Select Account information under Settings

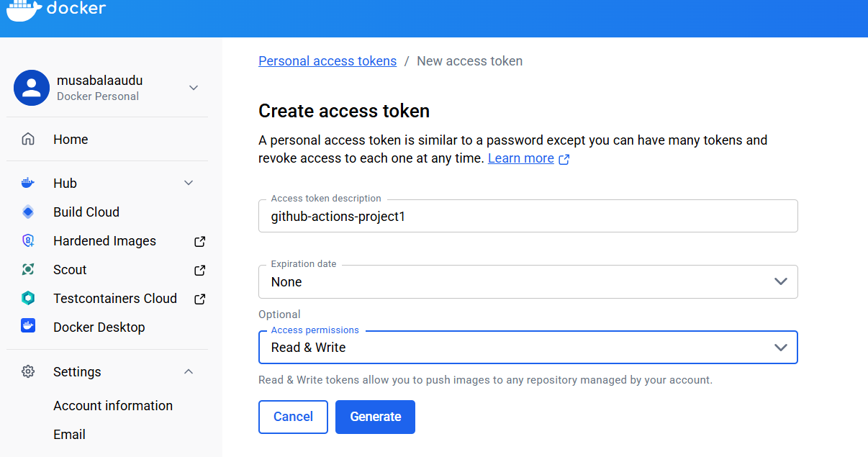pos(113,406)
